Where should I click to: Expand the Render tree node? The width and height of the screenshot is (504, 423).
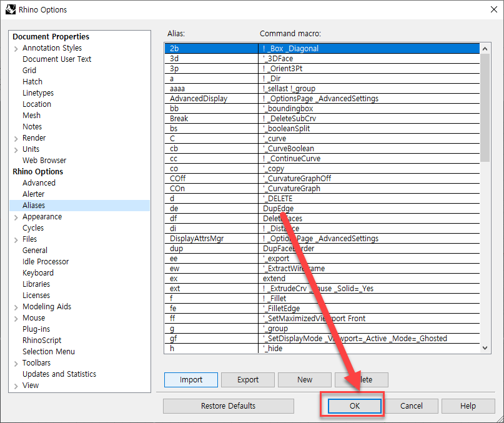pyautogui.click(x=16, y=139)
